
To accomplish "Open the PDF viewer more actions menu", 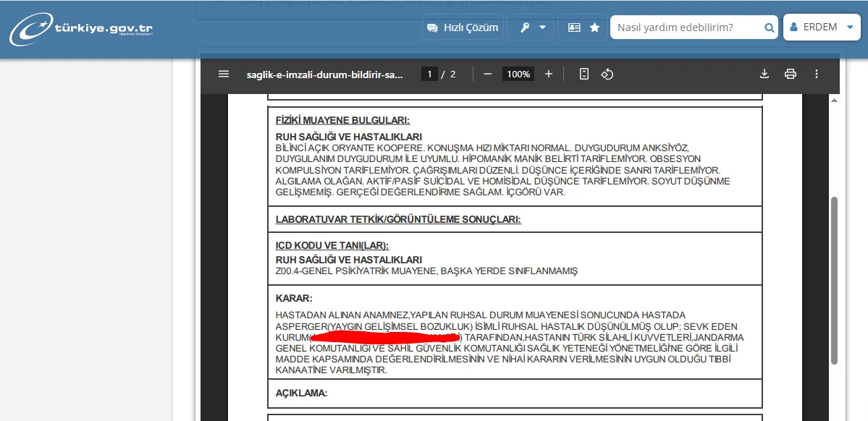I will tap(816, 74).
